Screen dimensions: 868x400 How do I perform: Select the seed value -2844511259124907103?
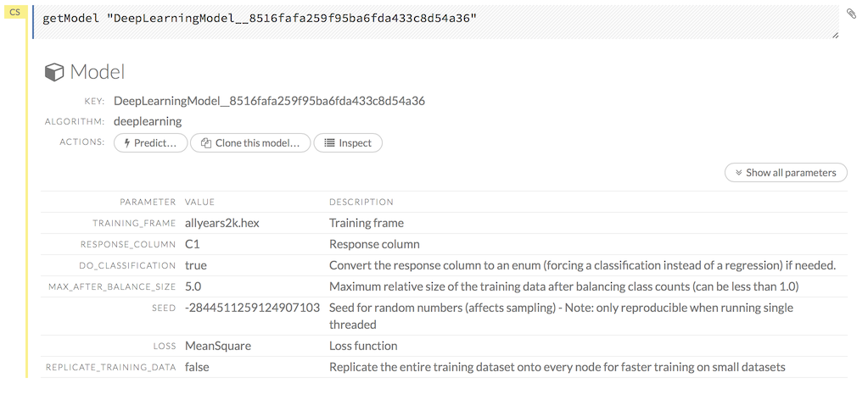point(252,308)
